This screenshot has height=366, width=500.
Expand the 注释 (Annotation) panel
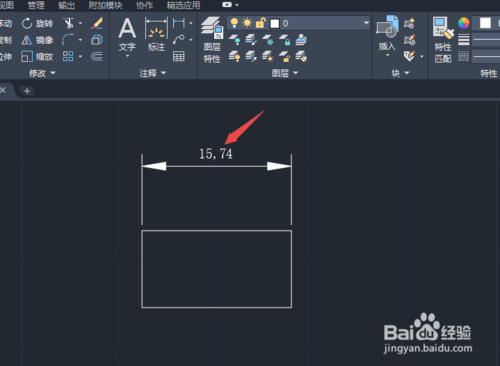point(152,73)
